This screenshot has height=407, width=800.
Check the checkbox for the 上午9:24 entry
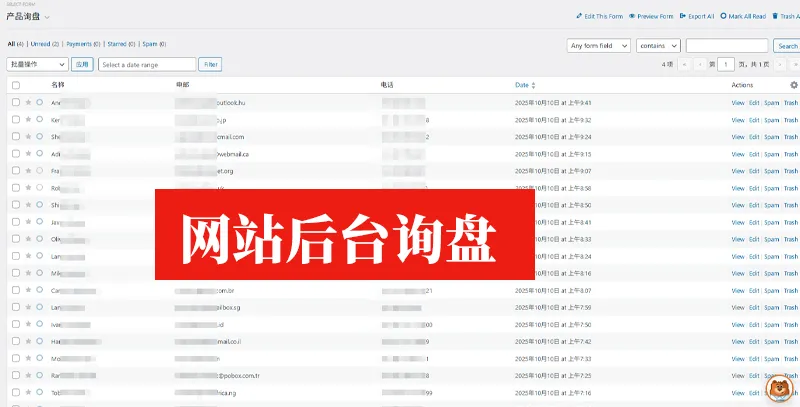coord(16,136)
